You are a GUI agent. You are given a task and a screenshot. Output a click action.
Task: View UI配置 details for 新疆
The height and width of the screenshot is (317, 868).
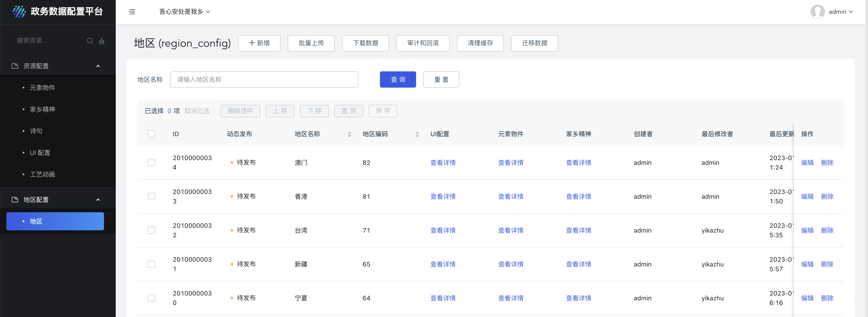(443, 264)
